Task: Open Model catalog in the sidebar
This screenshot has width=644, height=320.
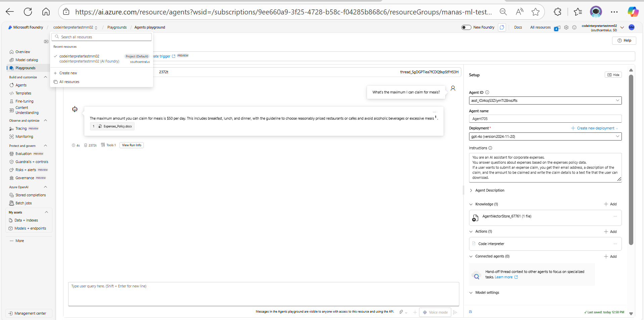Action: [x=27, y=60]
